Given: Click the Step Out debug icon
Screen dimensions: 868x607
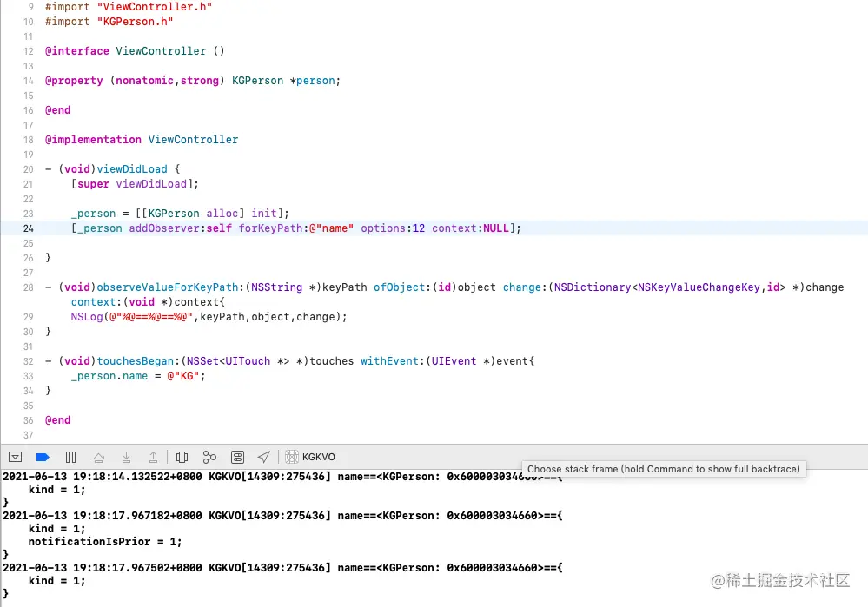Looking at the screenshot, I should [x=153, y=457].
